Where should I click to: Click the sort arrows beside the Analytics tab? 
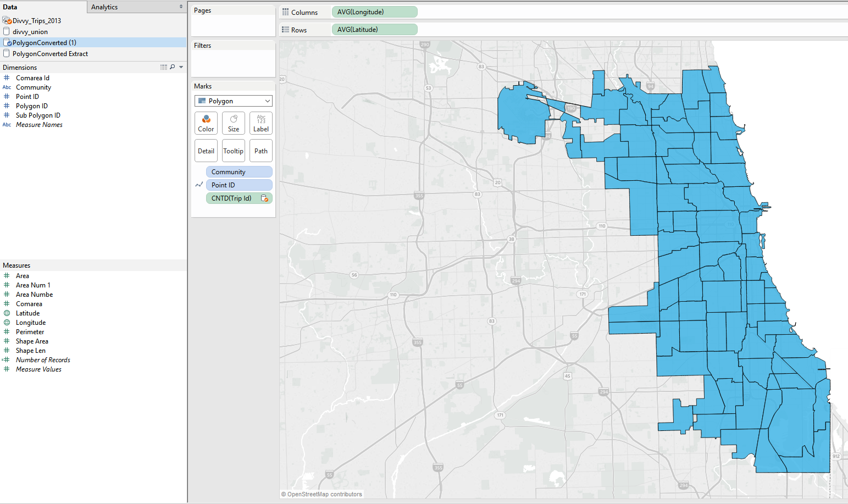click(x=180, y=7)
